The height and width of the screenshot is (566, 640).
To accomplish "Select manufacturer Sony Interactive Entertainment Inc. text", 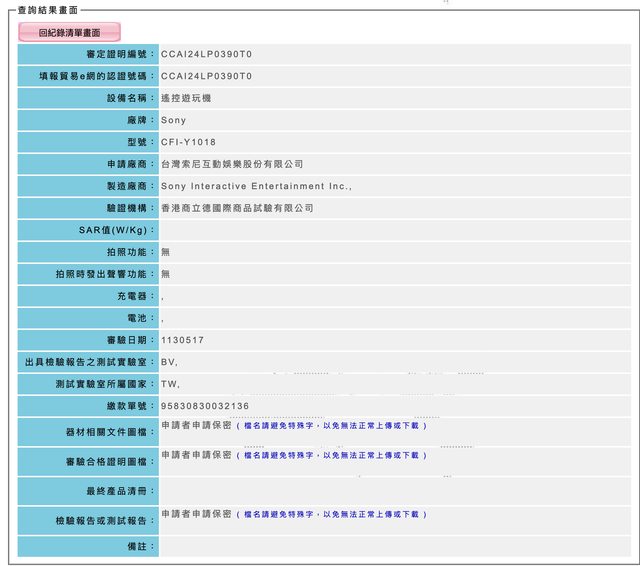I will [256, 186].
